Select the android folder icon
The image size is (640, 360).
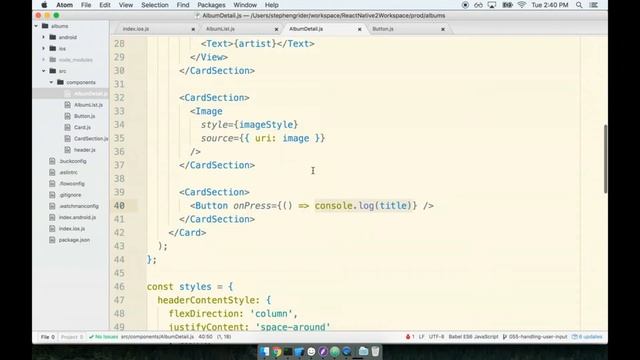point(53,37)
